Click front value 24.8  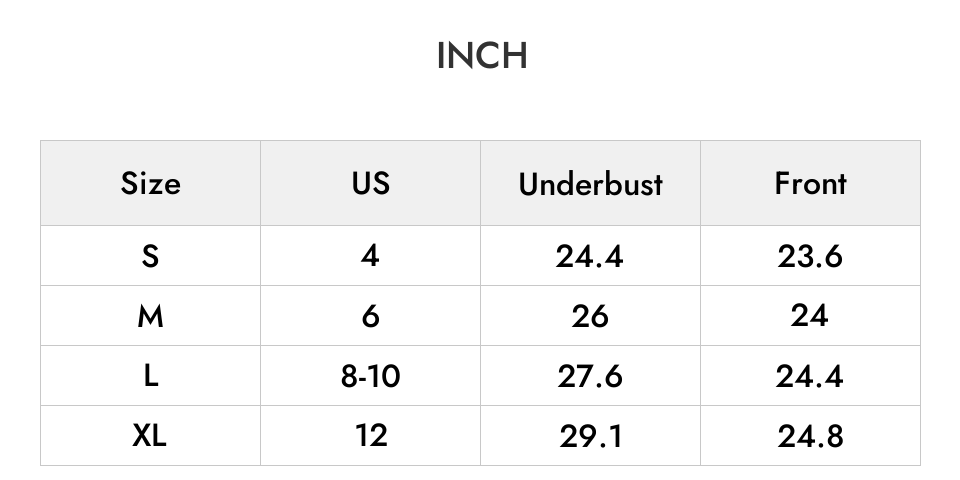coord(810,436)
